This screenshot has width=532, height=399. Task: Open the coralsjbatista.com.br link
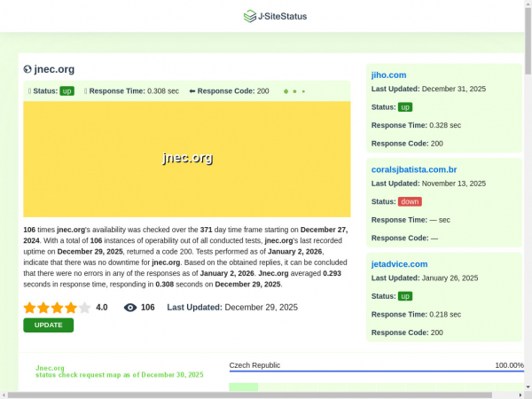click(414, 169)
